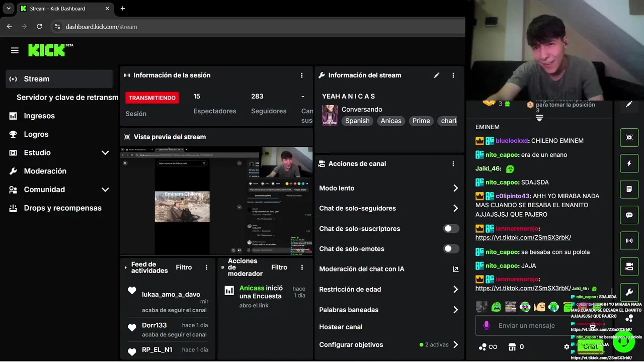This screenshot has height=362, width=644.
Task: Click the wrench icon in right toolbar
Action: point(629,292)
